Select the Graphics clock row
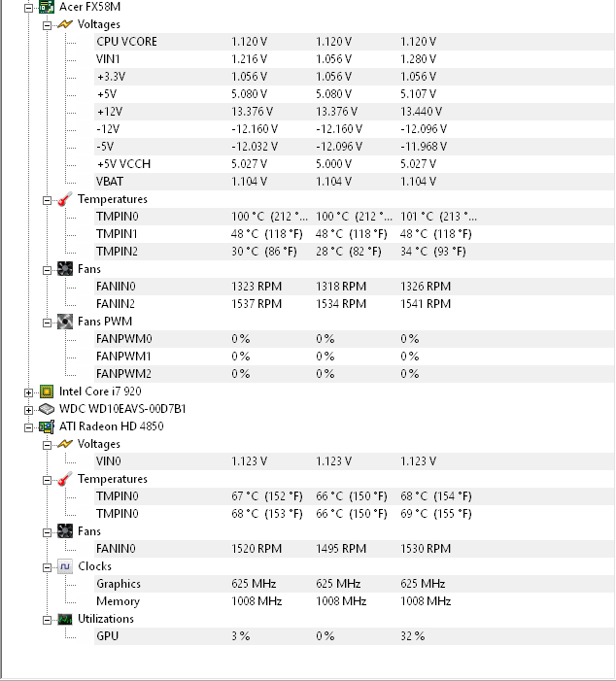 (x=354, y=584)
